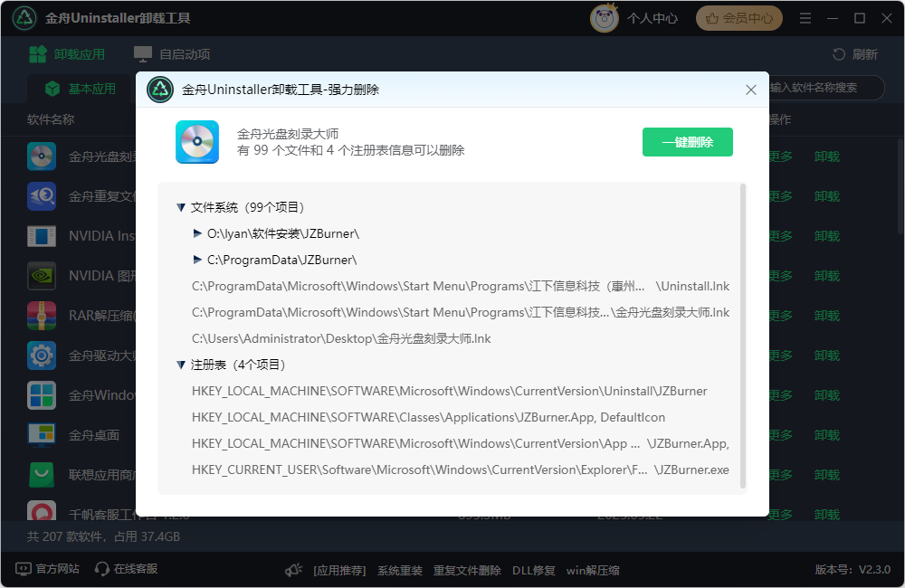
Task: Select the CurrentVersion\App ... JZBurner.App registry entry
Action: click(461, 444)
